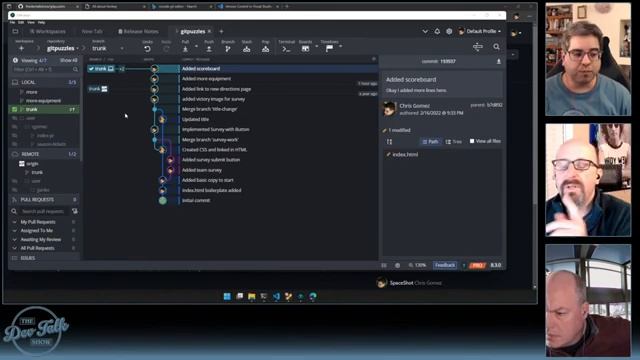Click the Pop stash toolbar icon
Screen dimensions: 640x360
265,49
